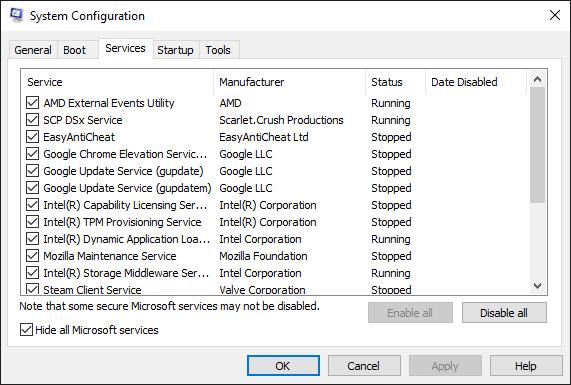Toggle the SCP DSx Service checkbox

pyautogui.click(x=32, y=120)
